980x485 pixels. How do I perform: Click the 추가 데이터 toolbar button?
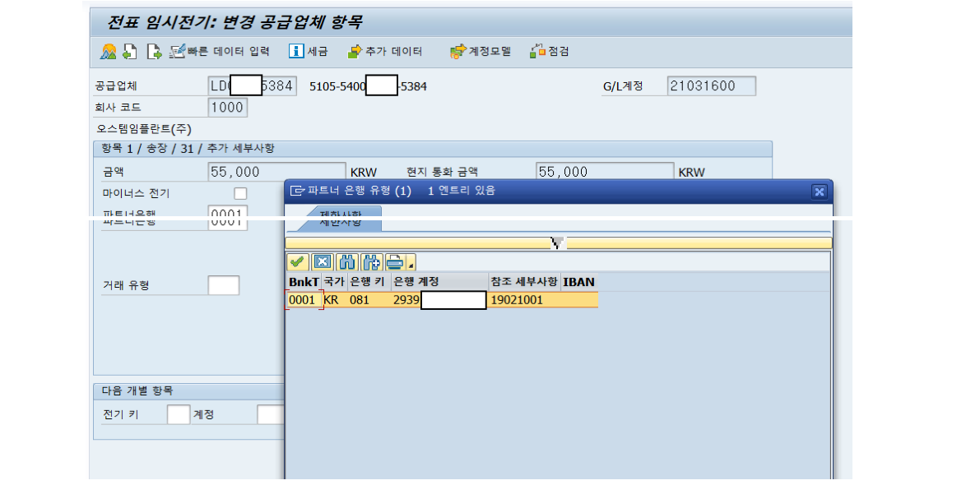pyautogui.click(x=384, y=52)
